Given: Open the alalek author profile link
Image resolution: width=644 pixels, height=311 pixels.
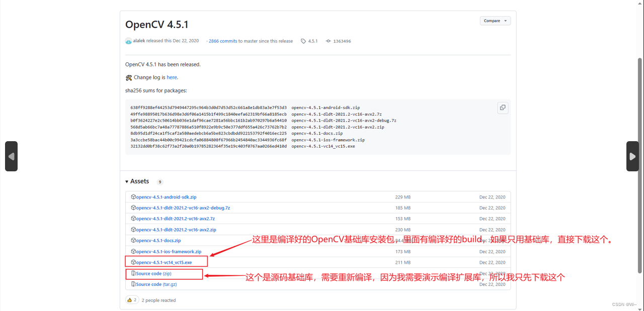Looking at the screenshot, I should point(139,41).
